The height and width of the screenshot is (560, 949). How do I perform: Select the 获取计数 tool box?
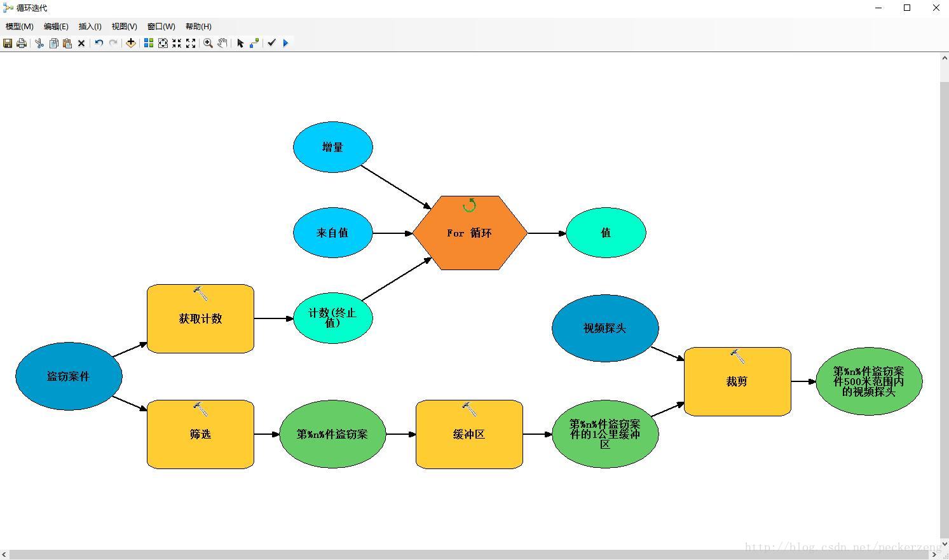point(200,318)
